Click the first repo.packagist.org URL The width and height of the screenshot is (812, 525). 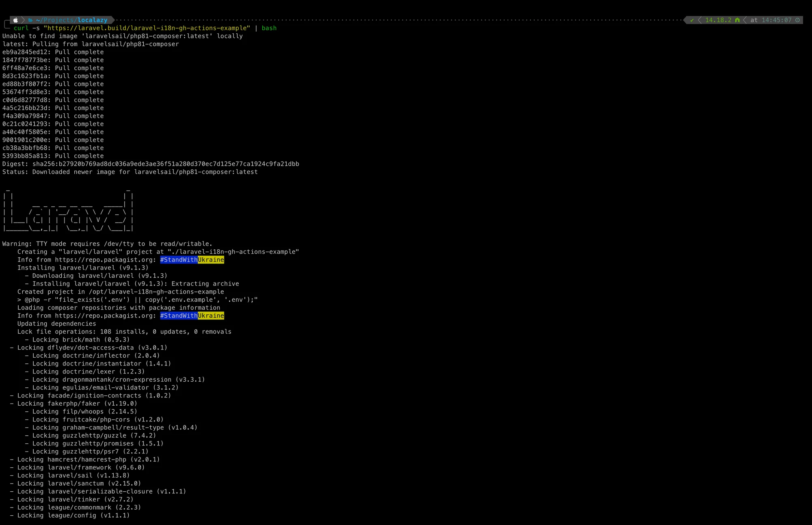(x=105, y=260)
